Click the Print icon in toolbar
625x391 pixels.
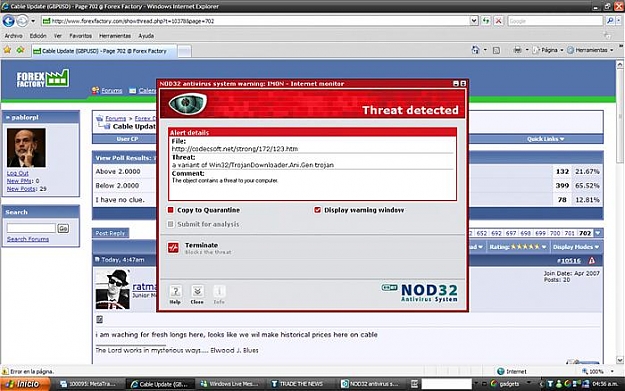click(x=517, y=50)
